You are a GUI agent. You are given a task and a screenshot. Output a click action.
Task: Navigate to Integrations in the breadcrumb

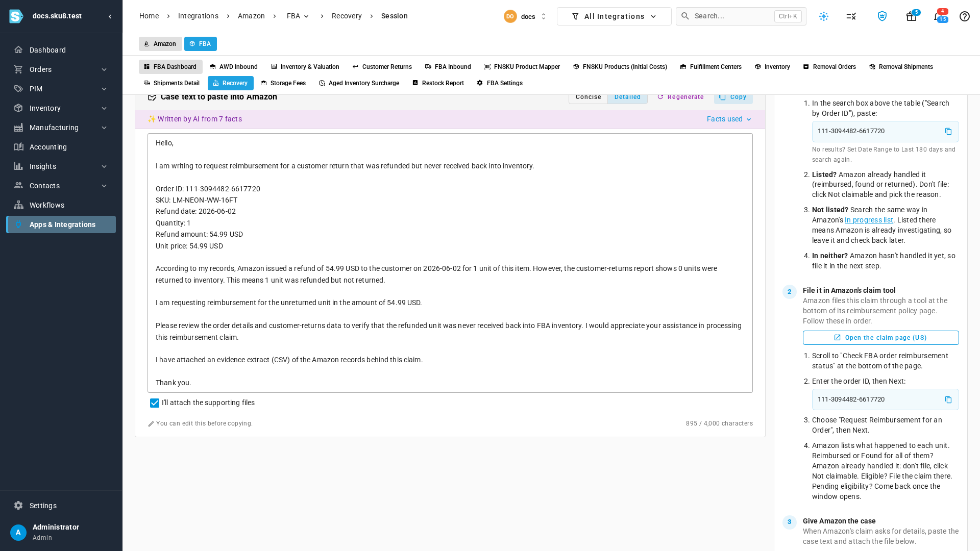pyautogui.click(x=198, y=16)
